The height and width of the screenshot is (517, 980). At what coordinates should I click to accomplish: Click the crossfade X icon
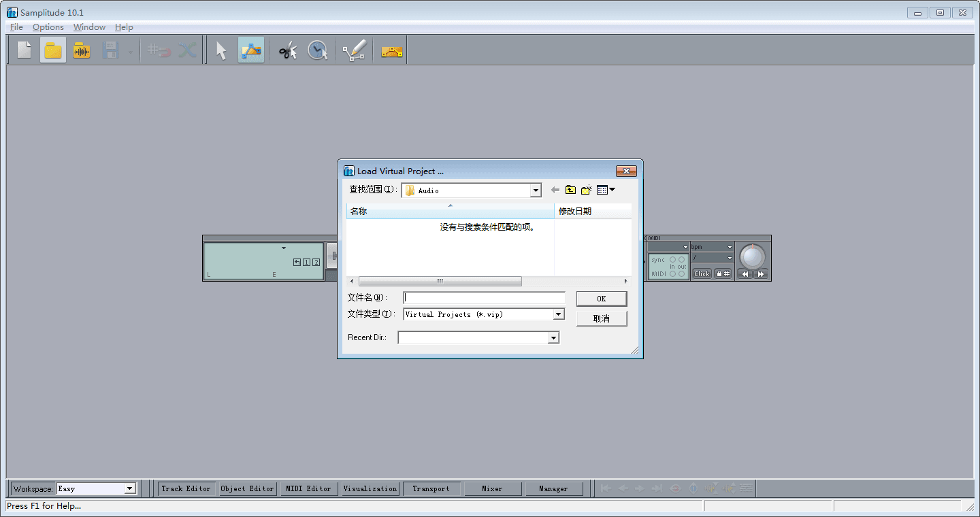point(187,50)
